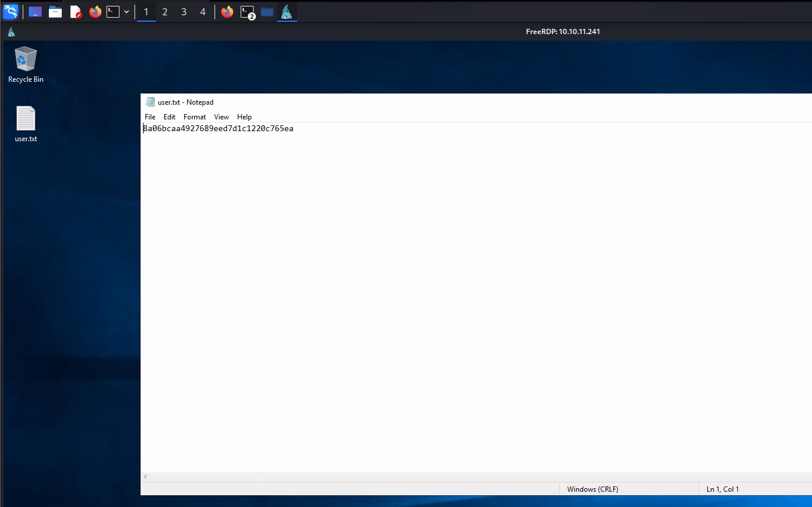Open the Help menu in Notepad
The width and height of the screenshot is (812, 507).
pos(244,117)
